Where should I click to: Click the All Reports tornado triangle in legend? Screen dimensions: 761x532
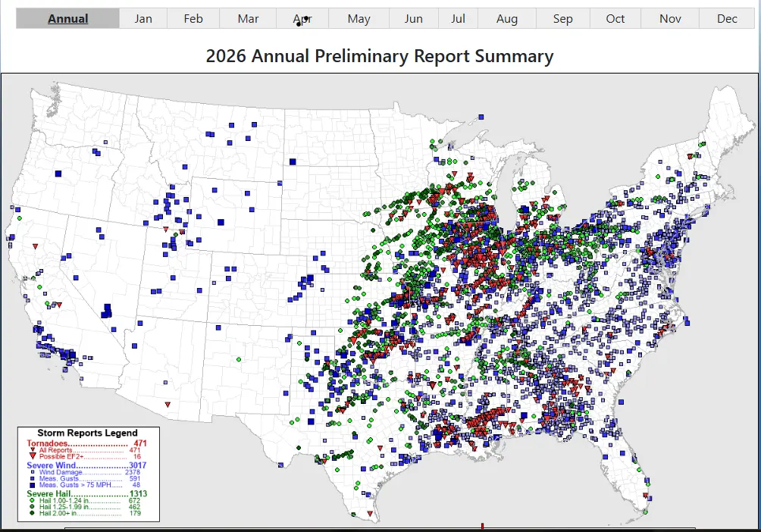(31, 450)
